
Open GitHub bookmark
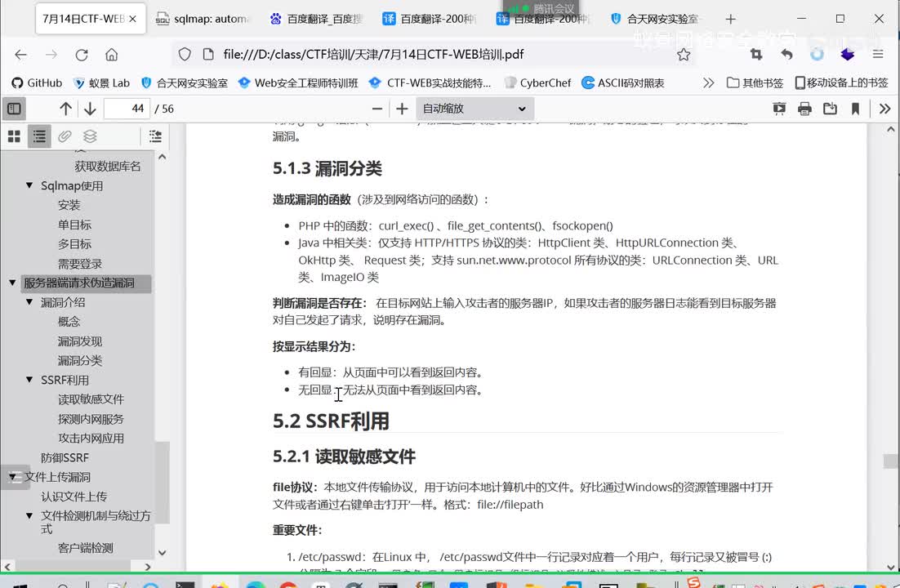tap(37, 82)
